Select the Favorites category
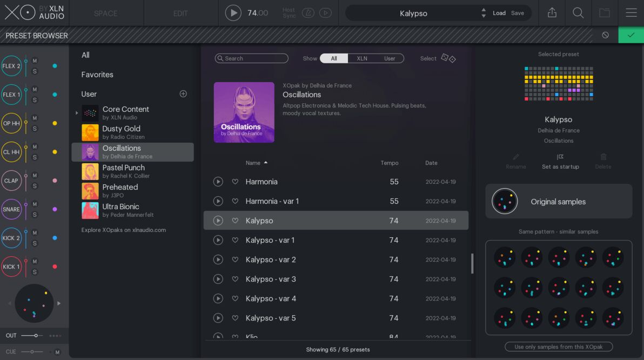 point(97,75)
